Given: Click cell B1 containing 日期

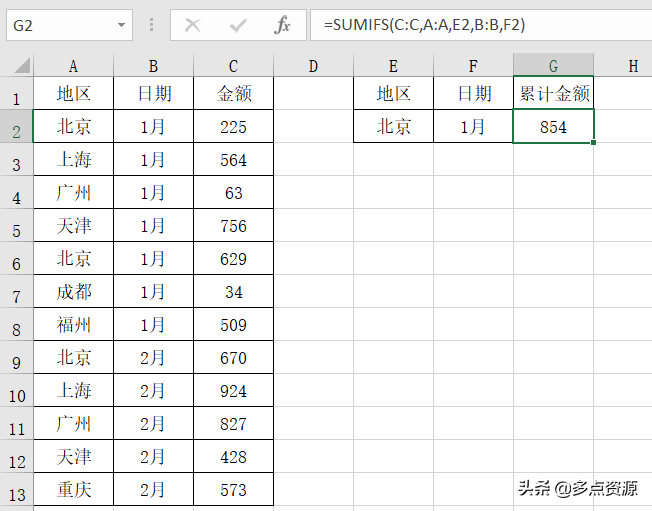Looking at the screenshot, I should tap(153, 94).
